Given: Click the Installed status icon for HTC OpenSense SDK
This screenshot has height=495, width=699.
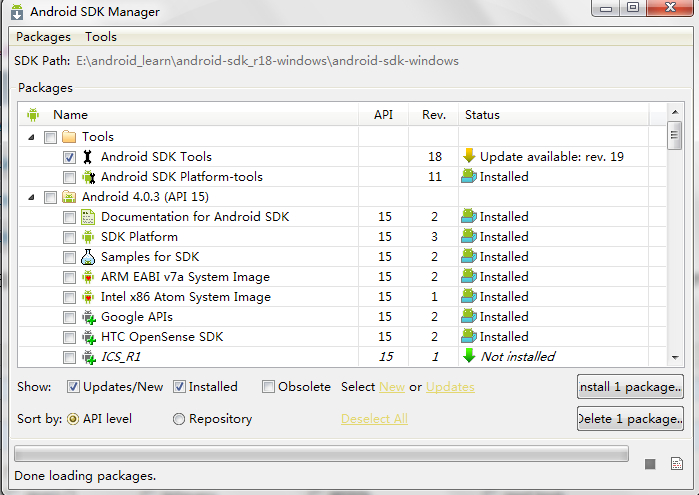Looking at the screenshot, I should [x=469, y=336].
